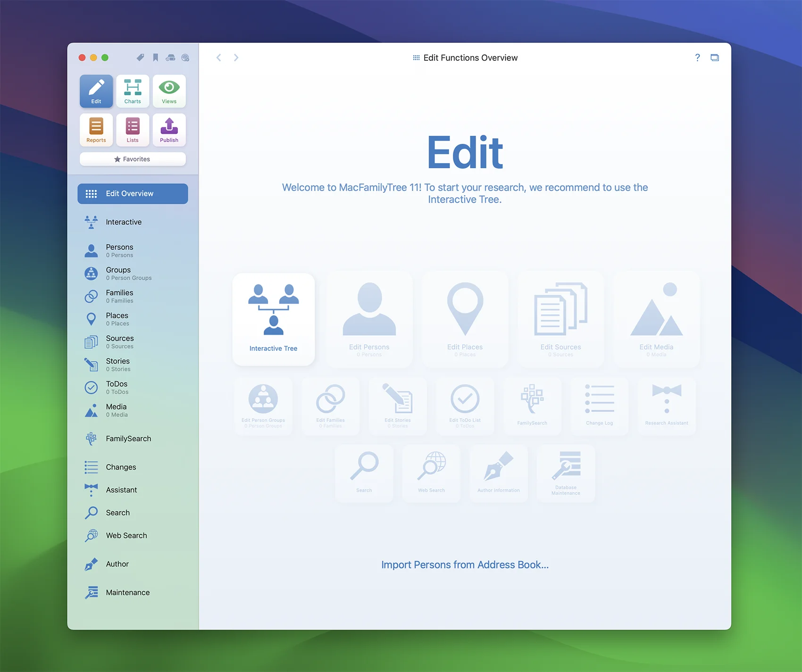Open the Database Maintenance tile

click(566, 473)
